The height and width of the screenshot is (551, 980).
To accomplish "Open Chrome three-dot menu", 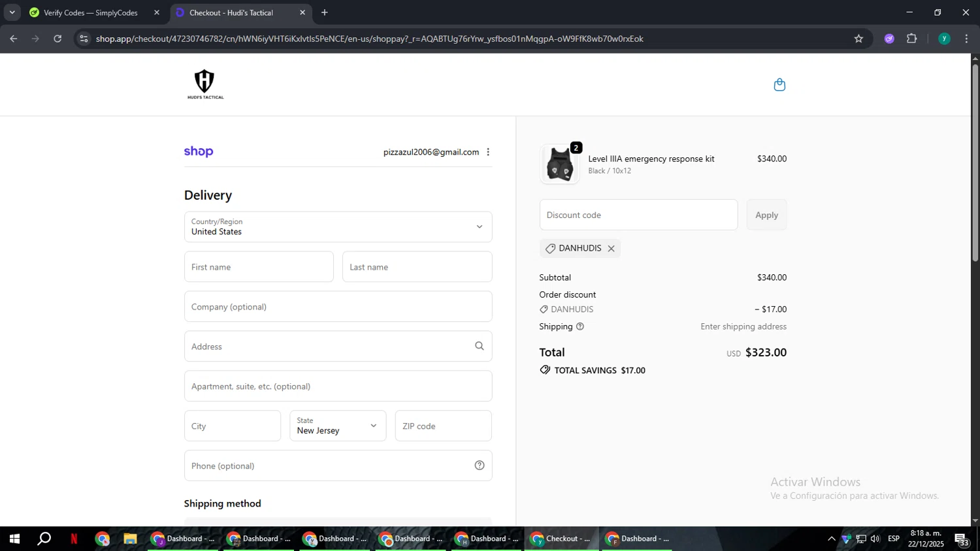I will [966, 39].
